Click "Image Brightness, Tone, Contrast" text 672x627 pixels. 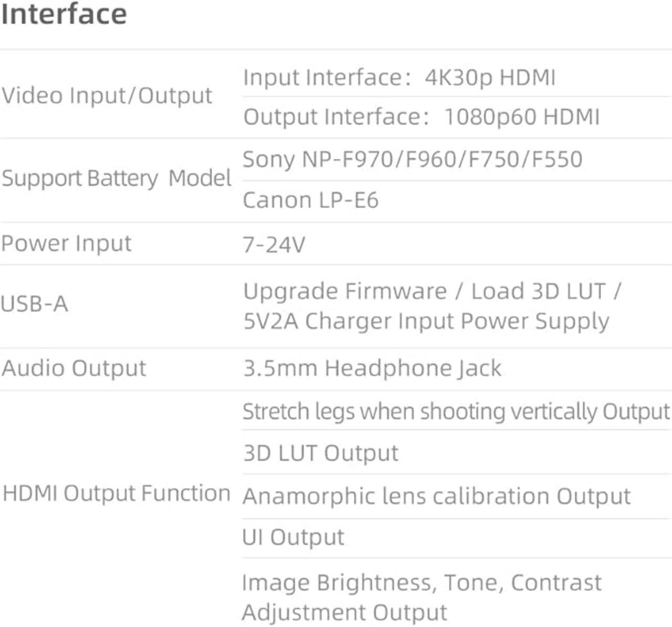pyautogui.click(x=422, y=583)
